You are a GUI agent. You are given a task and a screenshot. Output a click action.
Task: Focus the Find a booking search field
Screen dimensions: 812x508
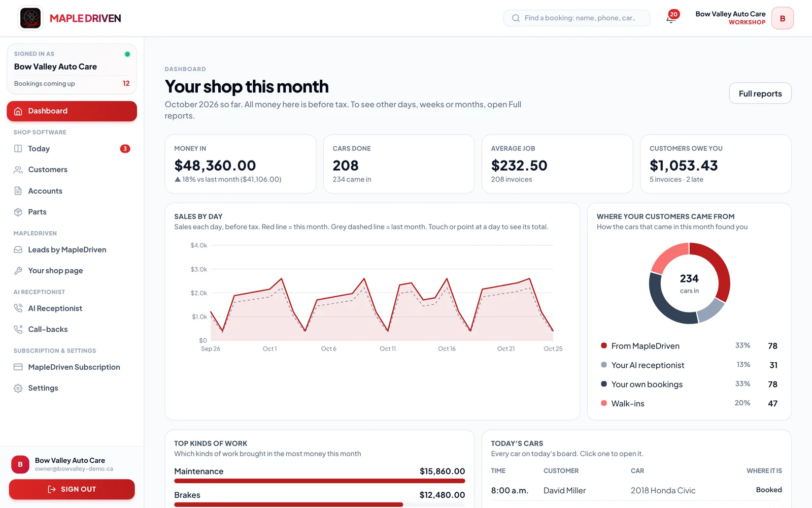(577, 18)
